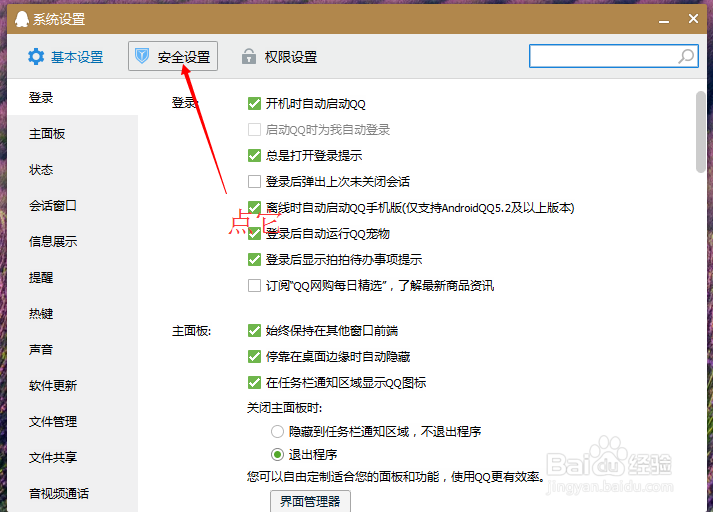Click the vertical scrollbar thumb
Viewport: 713px width, 512px height.
(x=700, y=132)
